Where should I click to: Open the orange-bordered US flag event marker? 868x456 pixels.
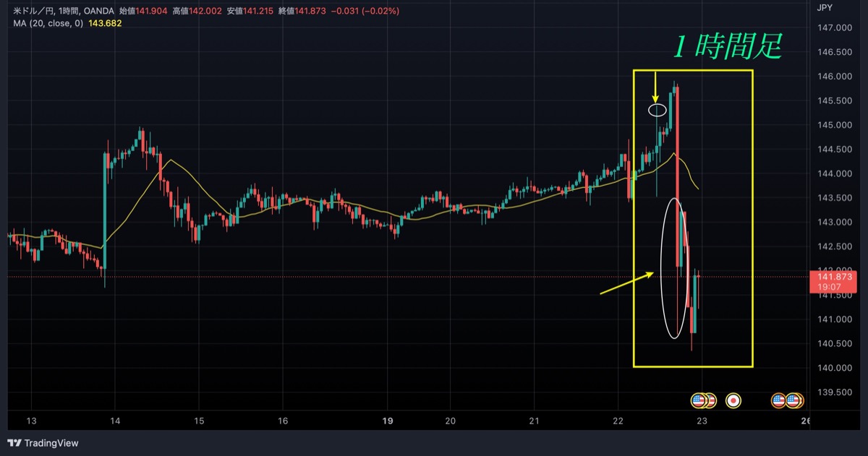[x=778, y=400]
